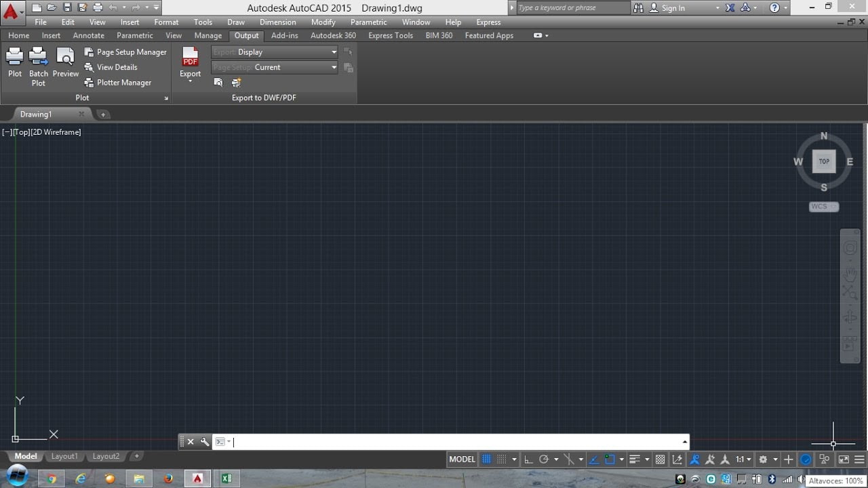Click the [2D Wireframe] visual style control
This screenshot has width=868, height=488.
click(56, 132)
